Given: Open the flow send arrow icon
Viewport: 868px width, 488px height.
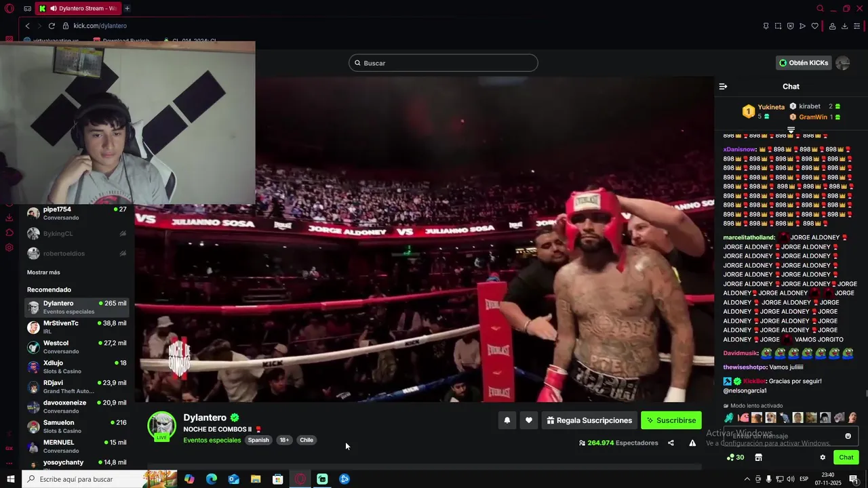Looking at the screenshot, I should [x=802, y=26].
